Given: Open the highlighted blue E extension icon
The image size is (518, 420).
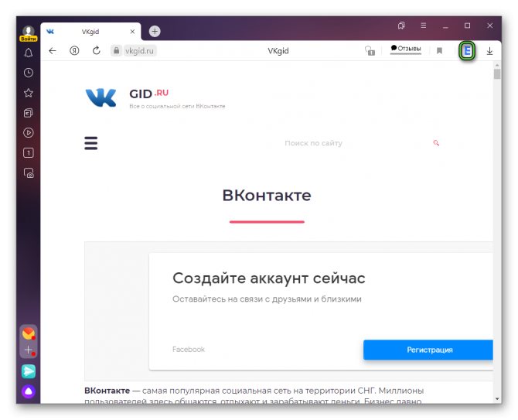Looking at the screenshot, I should point(467,51).
